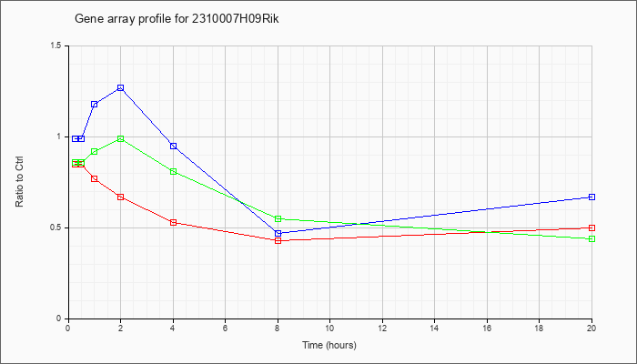Select the red marker at 4 hours
The image size is (637, 364).
coord(174,222)
